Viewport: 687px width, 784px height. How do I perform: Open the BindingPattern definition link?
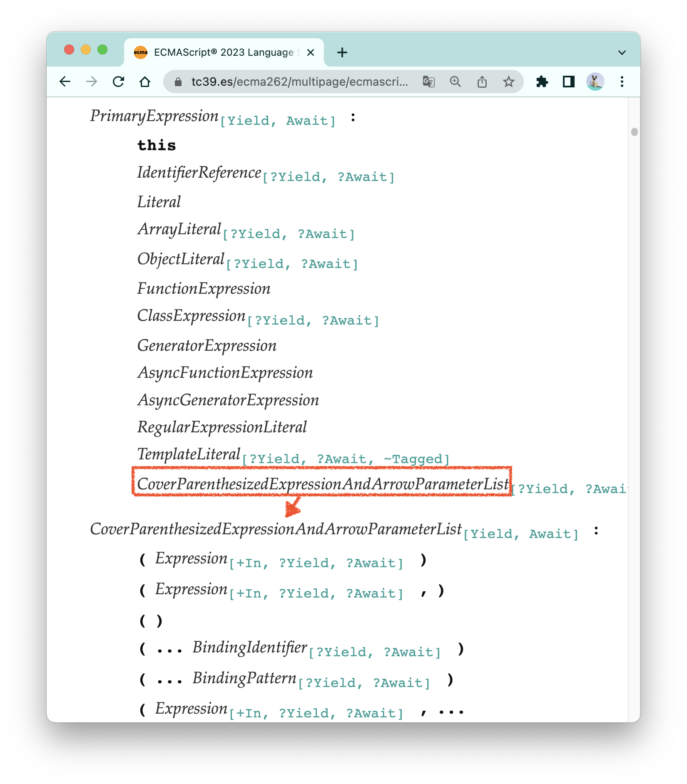click(x=244, y=678)
